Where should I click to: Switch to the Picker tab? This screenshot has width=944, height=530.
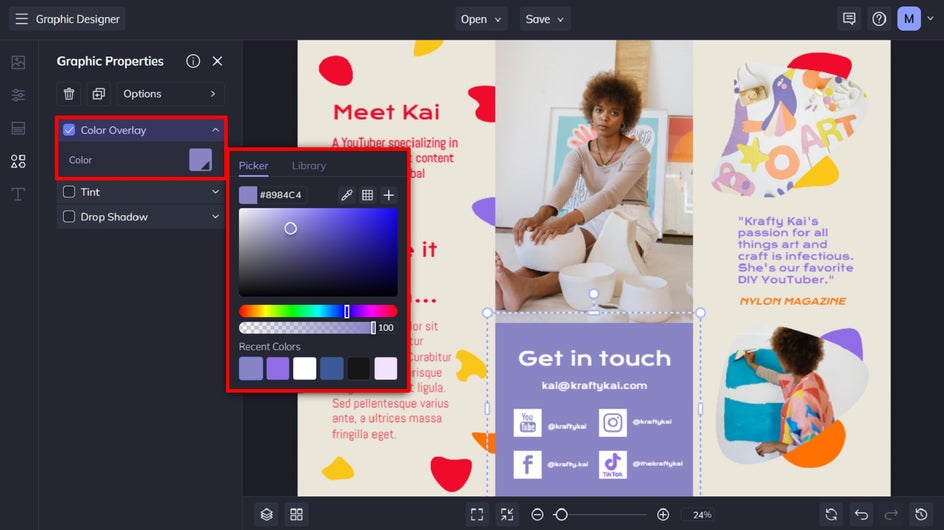pos(253,166)
